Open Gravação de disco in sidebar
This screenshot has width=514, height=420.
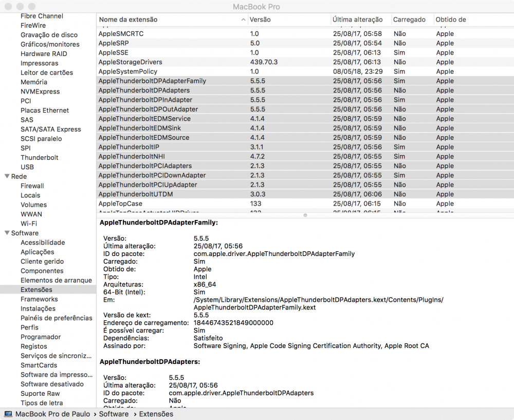point(49,35)
